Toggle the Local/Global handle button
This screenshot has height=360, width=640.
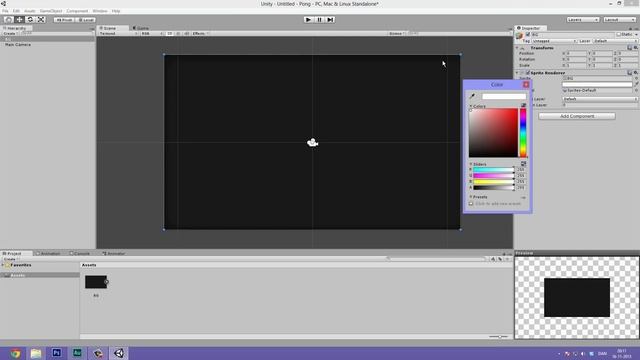coord(86,20)
